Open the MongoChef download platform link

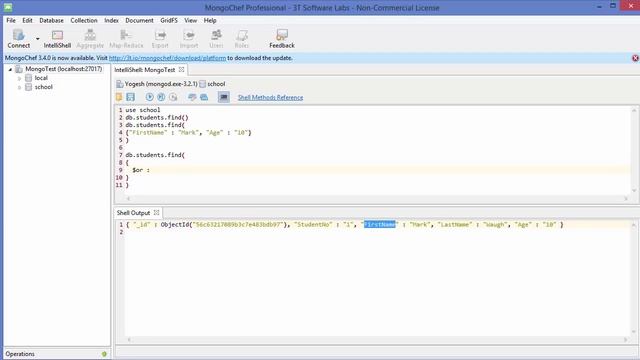[x=167, y=58]
